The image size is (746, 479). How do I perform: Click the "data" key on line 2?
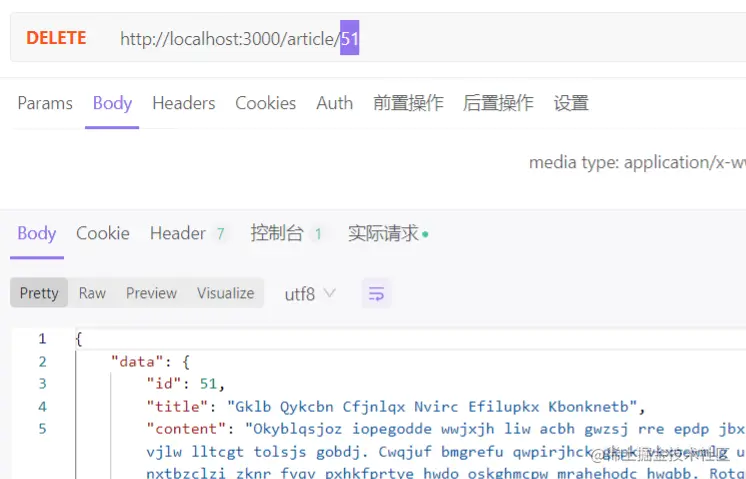[137, 362]
